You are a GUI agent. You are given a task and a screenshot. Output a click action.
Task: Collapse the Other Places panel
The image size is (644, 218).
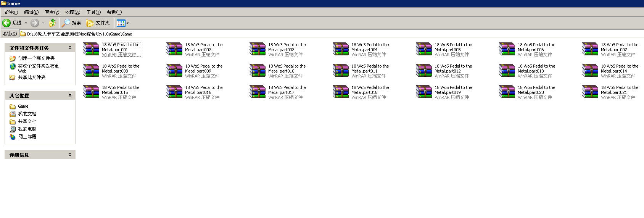click(70, 95)
